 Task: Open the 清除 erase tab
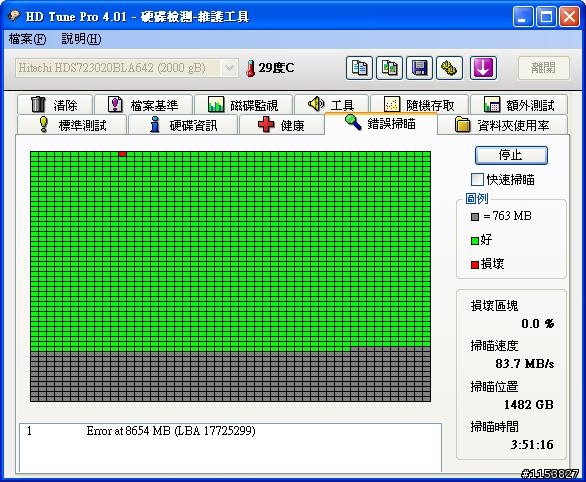(55, 105)
